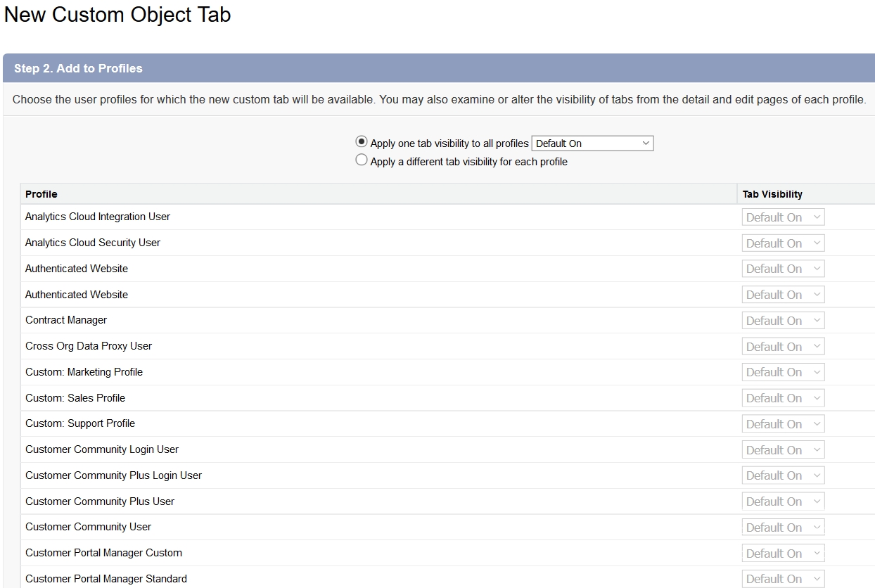Click the 'Custom: Sales Profile' row text
The height and width of the screenshot is (588, 875).
[75, 398]
